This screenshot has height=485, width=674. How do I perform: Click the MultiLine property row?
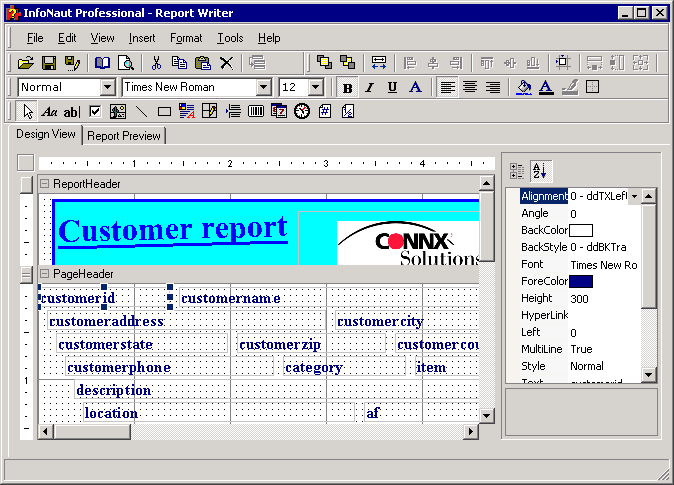[580, 349]
